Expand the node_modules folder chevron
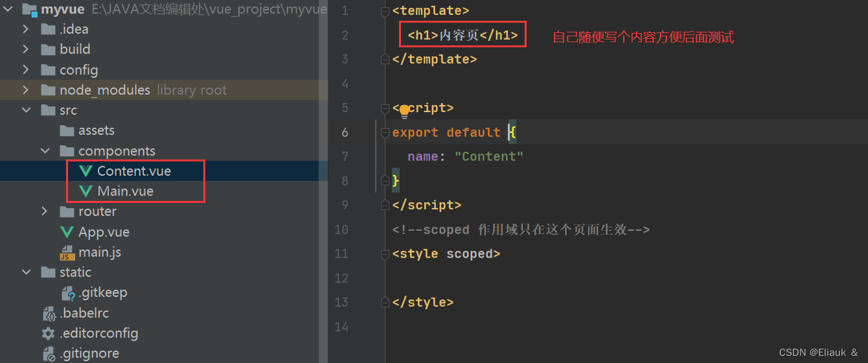868x363 pixels. click(x=26, y=90)
